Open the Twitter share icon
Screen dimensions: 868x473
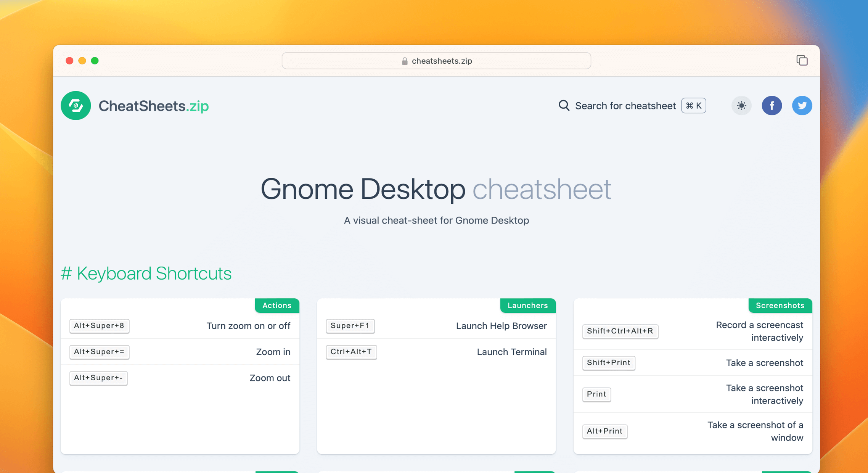pos(802,106)
